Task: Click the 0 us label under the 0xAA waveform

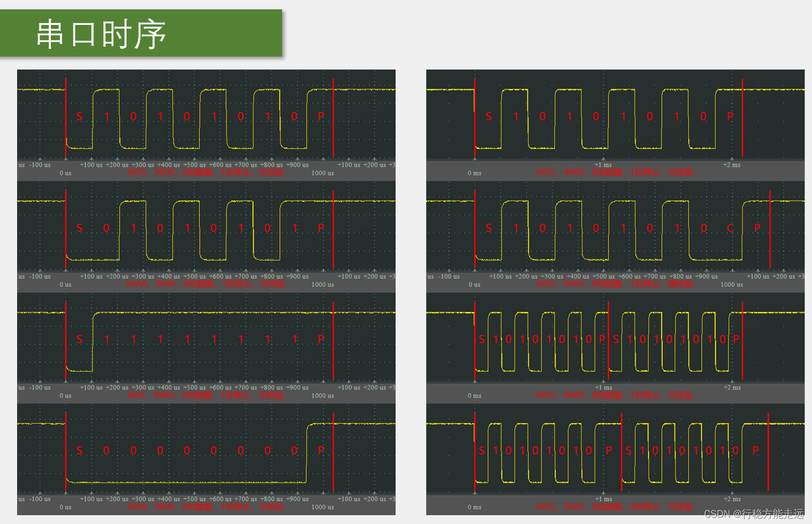Action: (x=65, y=285)
